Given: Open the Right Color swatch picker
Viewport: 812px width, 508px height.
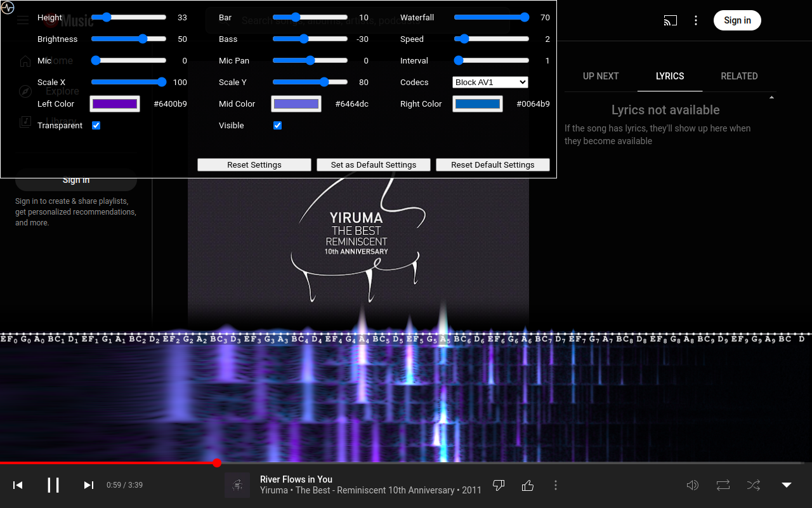Looking at the screenshot, I should (x=478, y=104).
